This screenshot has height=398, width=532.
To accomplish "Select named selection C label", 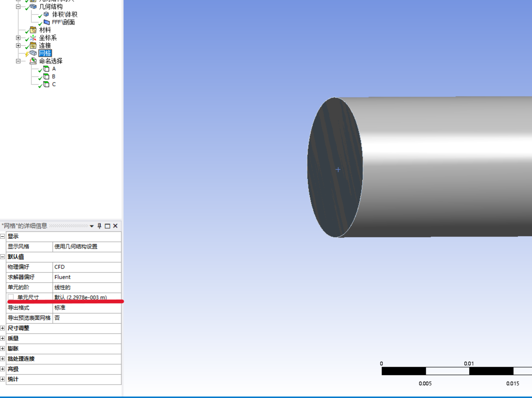I will click(54, 84).
